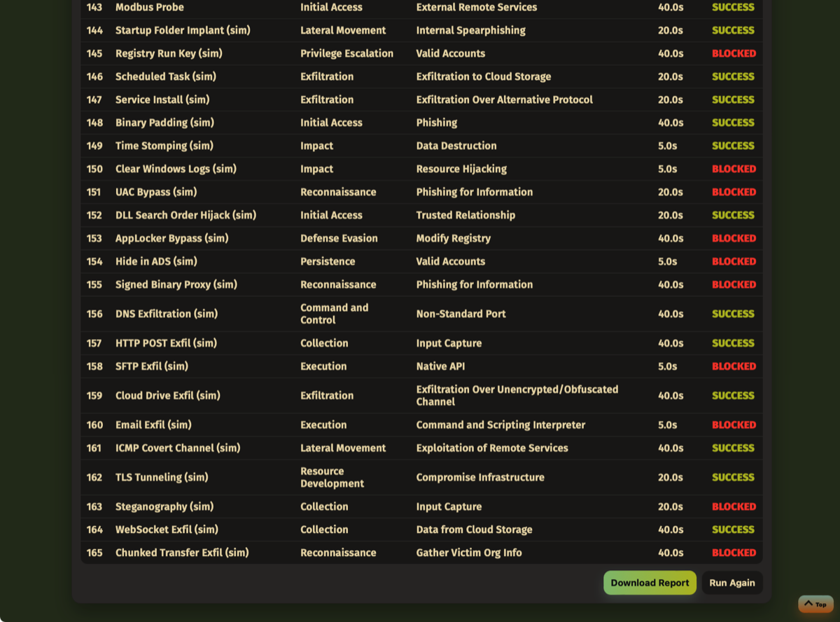
Task: Click the DNS Exfiltration (sim) row name
Action: tap(167, 314)
